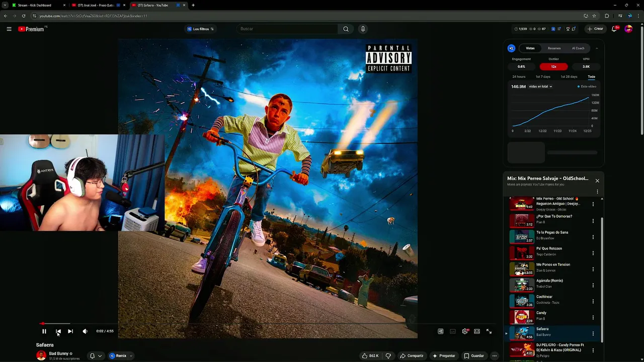Viewport: 644px width, 362px height.
Task: Click the previous track button in player
Action: coord(58,331)
